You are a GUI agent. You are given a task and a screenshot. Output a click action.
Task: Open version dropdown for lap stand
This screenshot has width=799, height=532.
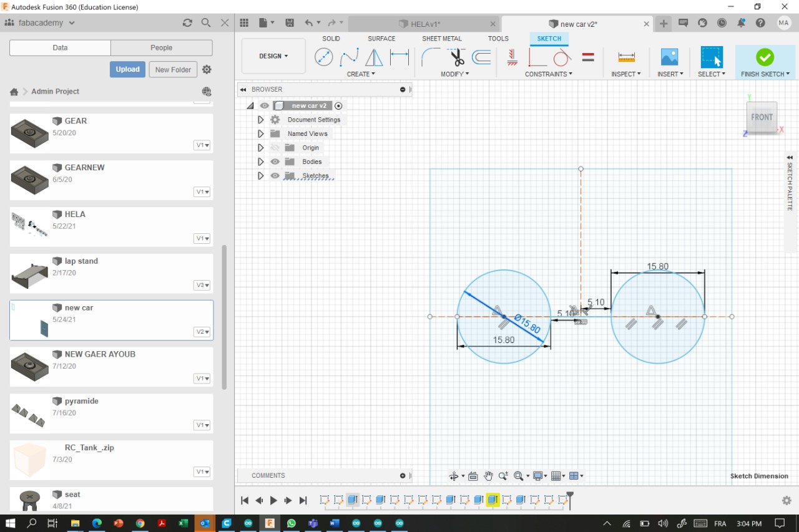tap(202, 285)
